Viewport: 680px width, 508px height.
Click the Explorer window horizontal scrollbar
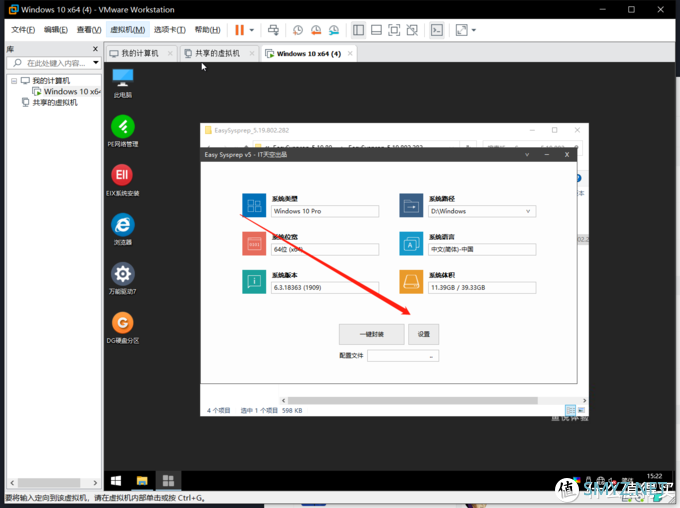[412, 400]
